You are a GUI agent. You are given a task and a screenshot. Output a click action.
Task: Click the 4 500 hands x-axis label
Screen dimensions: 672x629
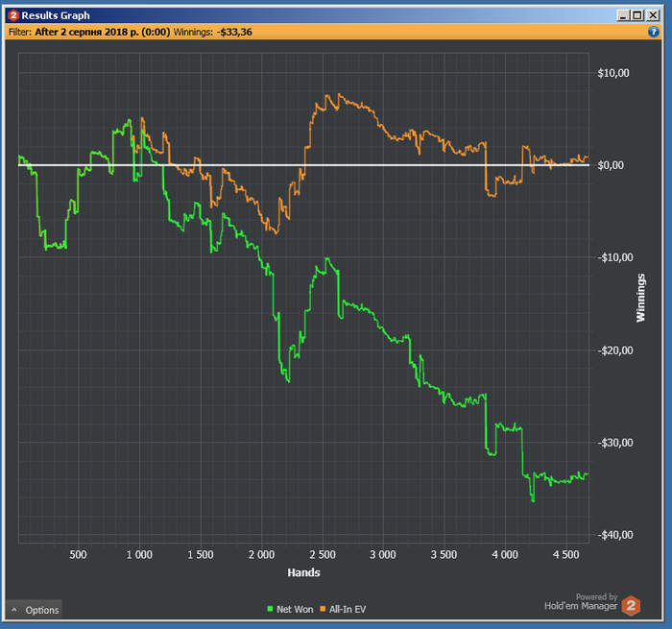tap(566, 555)
